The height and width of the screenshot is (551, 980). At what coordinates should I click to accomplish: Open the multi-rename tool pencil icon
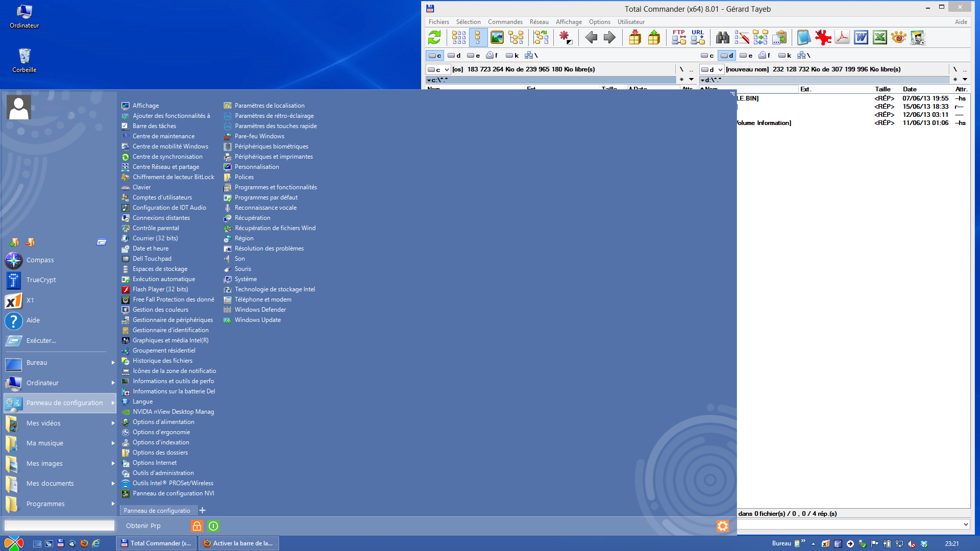pos(742,37)
